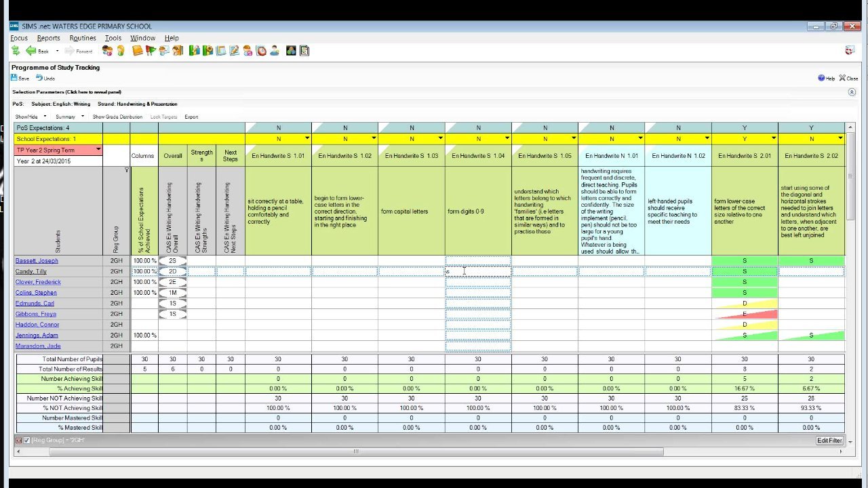Click the En Handwrite S 1.04 cell for Candy, Tilly
Image resolution: width=868 pixels, height=488 pixels.
point(478,272)
